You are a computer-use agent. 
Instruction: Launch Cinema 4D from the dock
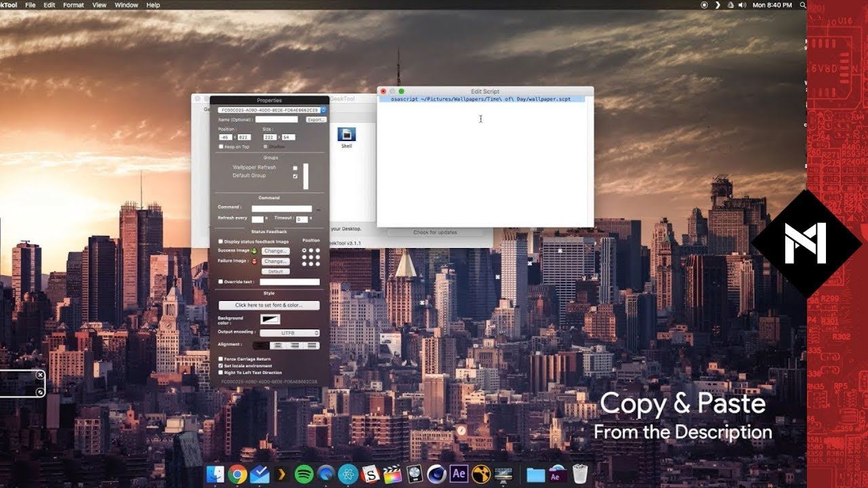point(437,474)
